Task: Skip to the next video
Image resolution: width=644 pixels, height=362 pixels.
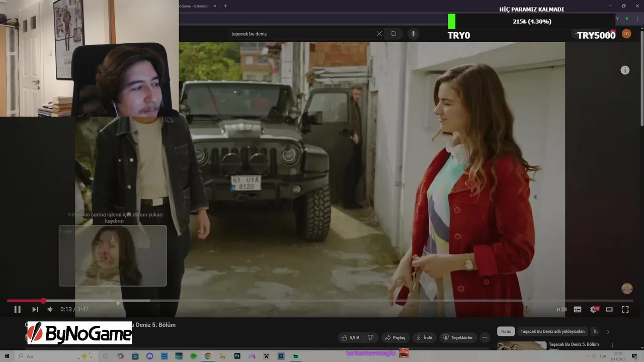Action: (35, 309)
